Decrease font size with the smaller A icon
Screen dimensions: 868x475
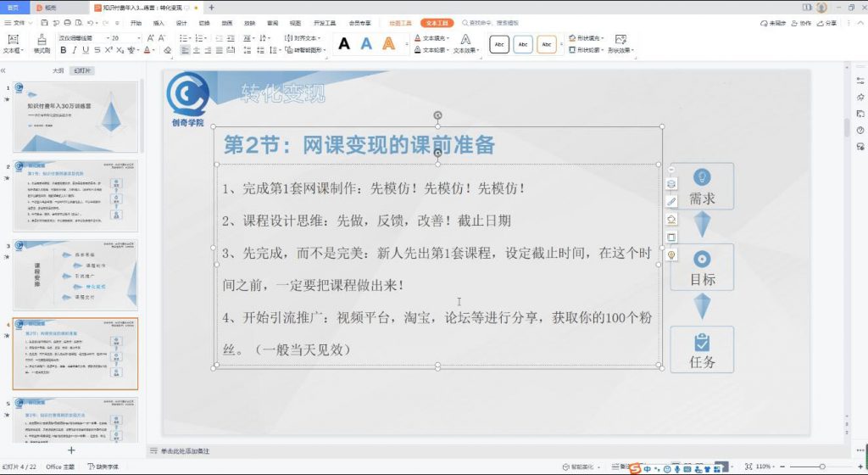click(x=162, y=37)
